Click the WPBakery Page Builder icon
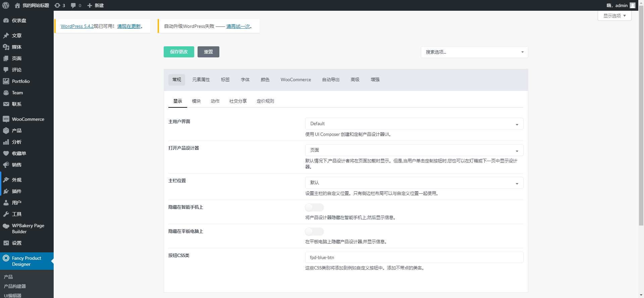Viewport: 644px width, 298px height. click(6, 226)
